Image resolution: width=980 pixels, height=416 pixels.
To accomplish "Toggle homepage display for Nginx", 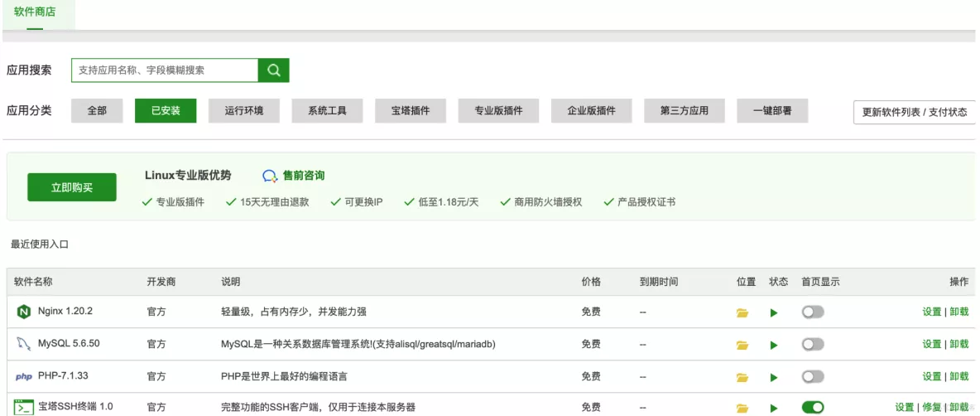I will click(x=813, y=312).
